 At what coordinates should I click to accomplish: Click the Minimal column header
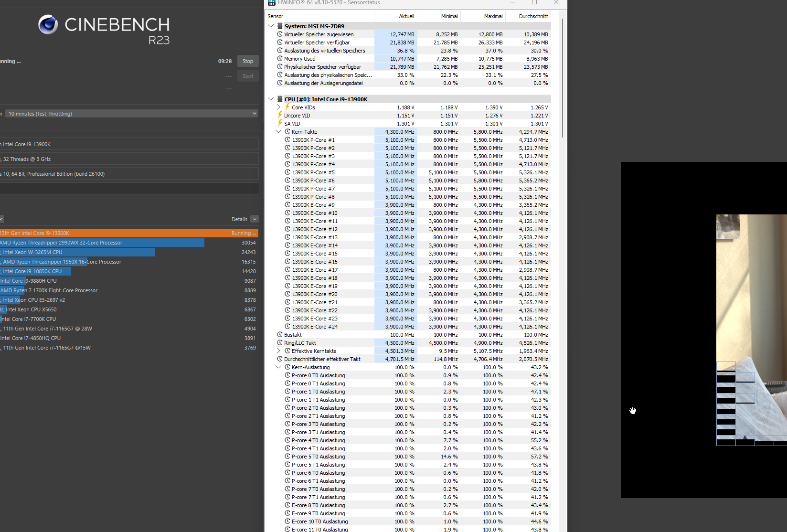click(x=439, y=16)
